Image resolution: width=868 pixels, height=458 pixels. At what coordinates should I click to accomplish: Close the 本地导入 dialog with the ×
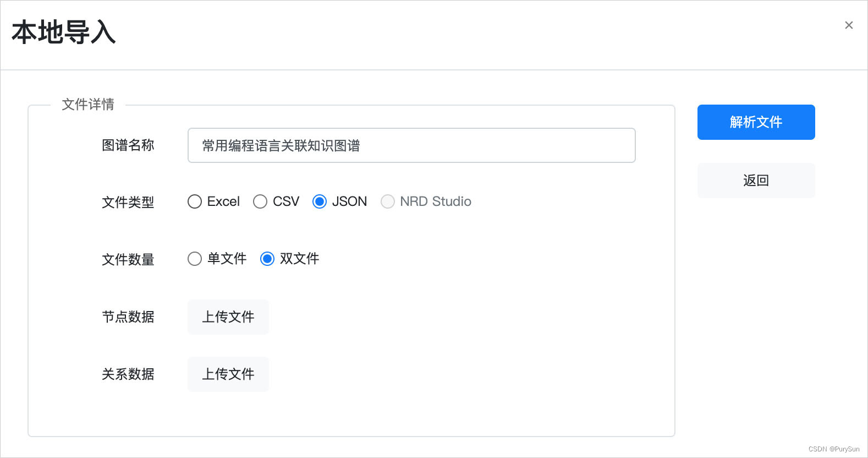[849, 25]
